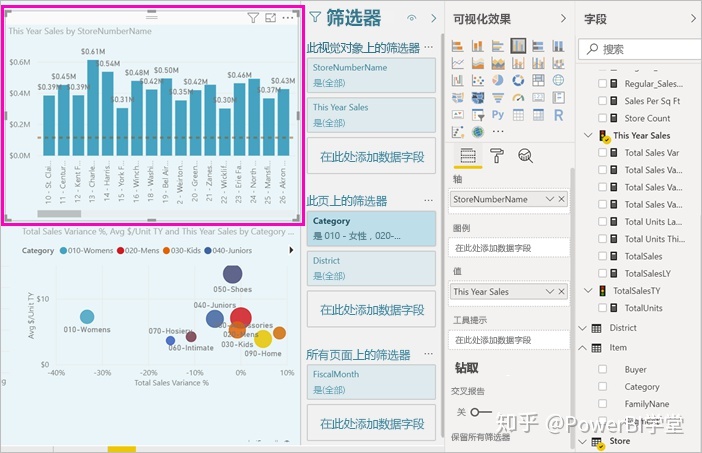Remove This Year Sales from values well

pos(561,291)
